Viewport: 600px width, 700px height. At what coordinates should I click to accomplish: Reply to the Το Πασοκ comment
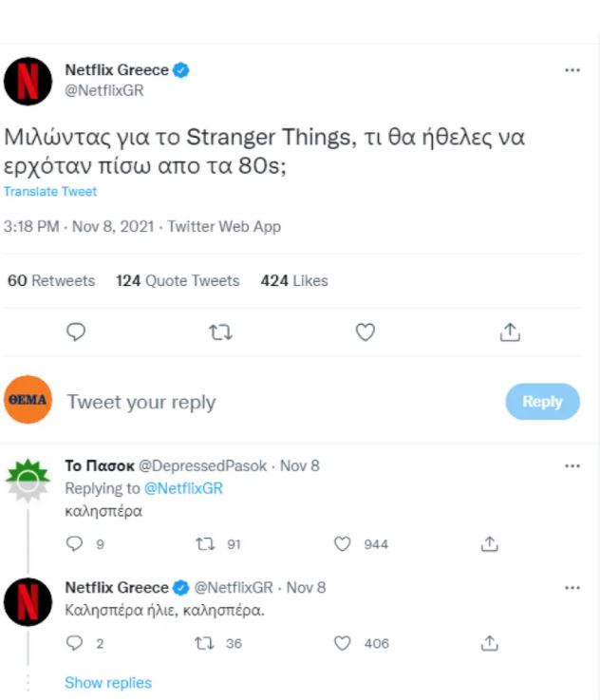tap(75, 544)
